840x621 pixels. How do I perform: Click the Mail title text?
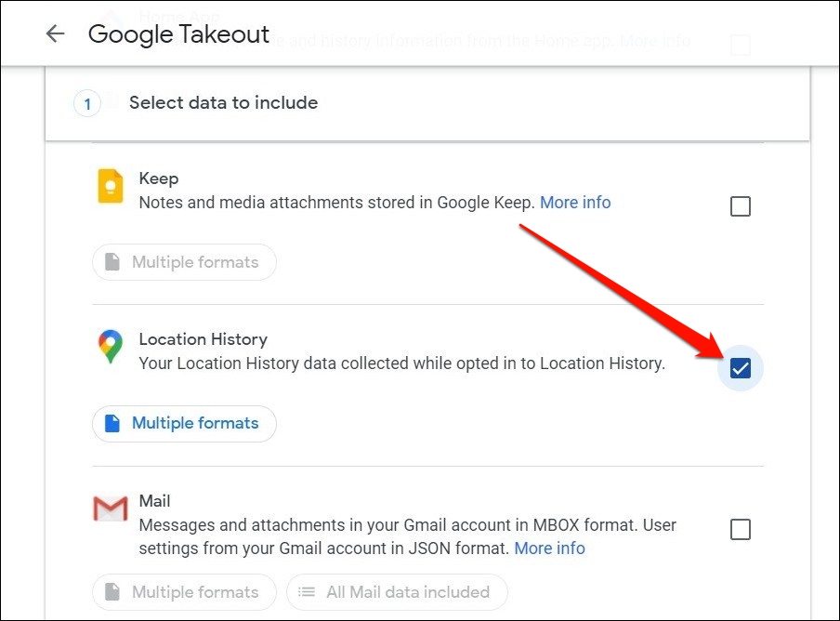click(154, 501)
